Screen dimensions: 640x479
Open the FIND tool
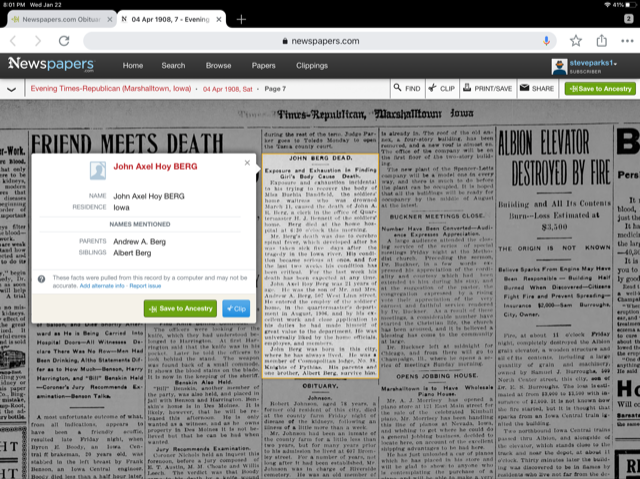(407, 89)
